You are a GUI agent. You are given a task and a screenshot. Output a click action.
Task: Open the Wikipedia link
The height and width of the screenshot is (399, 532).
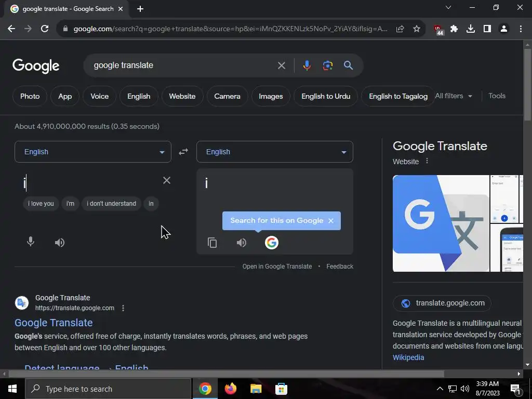(x=408, y=357)
